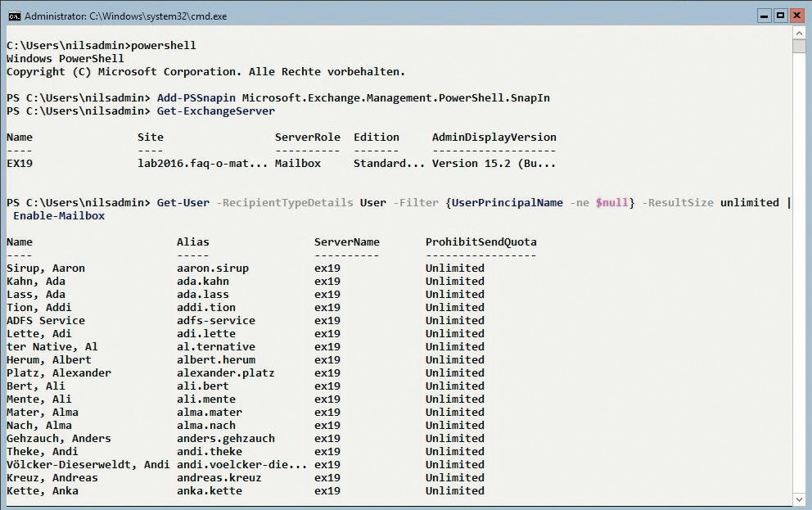Click the adfs-service alias entry
The image size is (812, 510).
click(x=215, y=321)
